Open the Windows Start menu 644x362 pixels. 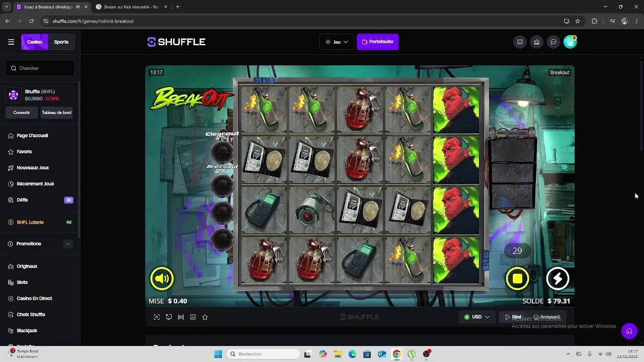point(218,354)
